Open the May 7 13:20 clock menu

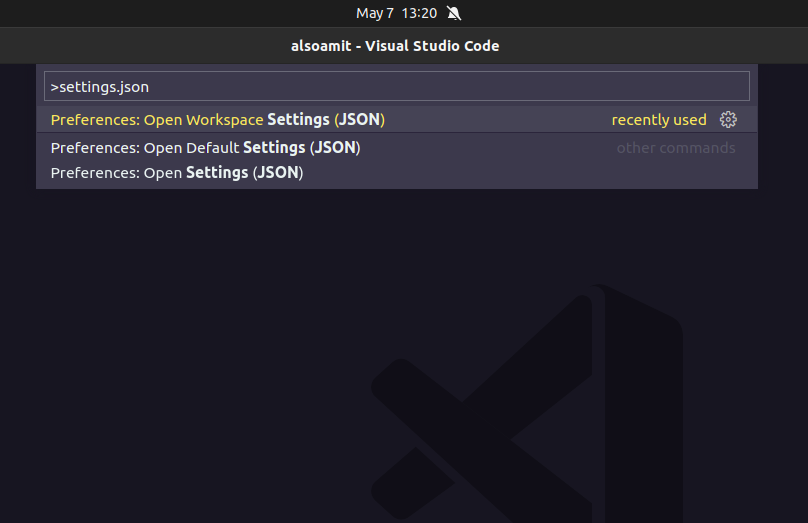pos(396,13)
